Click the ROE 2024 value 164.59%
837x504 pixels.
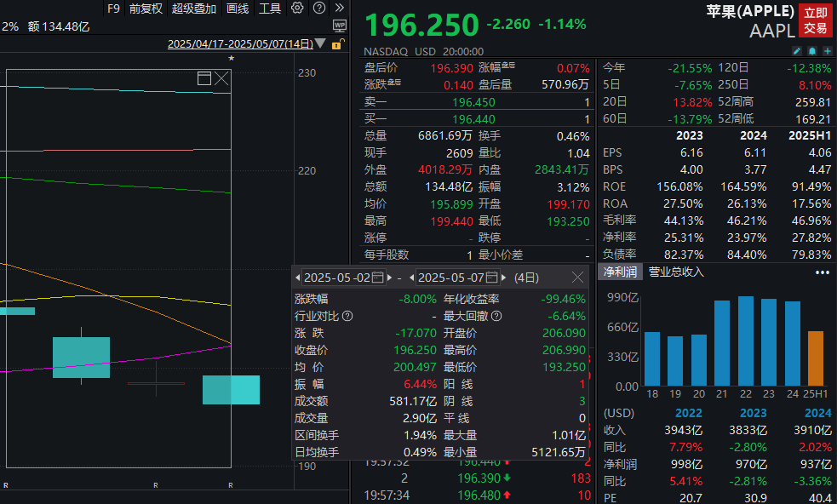point(743,186)
